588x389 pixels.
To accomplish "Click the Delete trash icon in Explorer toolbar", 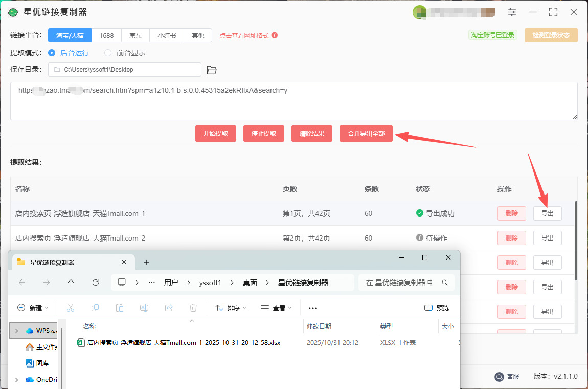I will click(193, 308).
